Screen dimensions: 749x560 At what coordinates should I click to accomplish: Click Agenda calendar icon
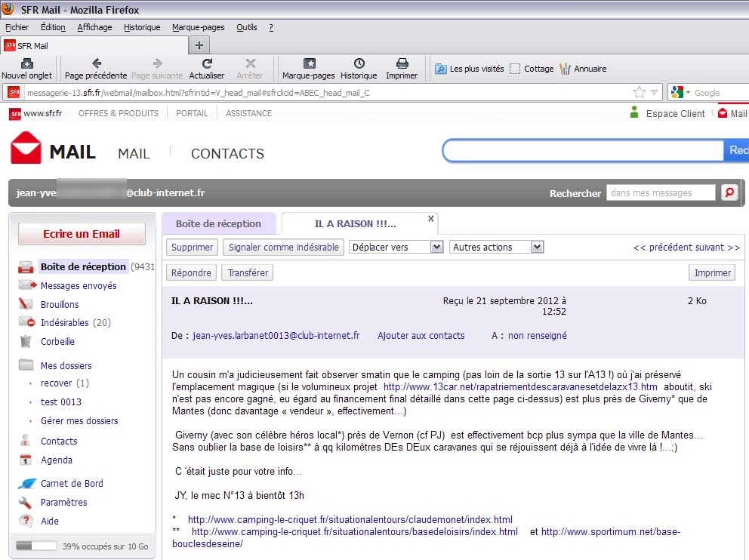pyautogui.click(x=26, y=460)
